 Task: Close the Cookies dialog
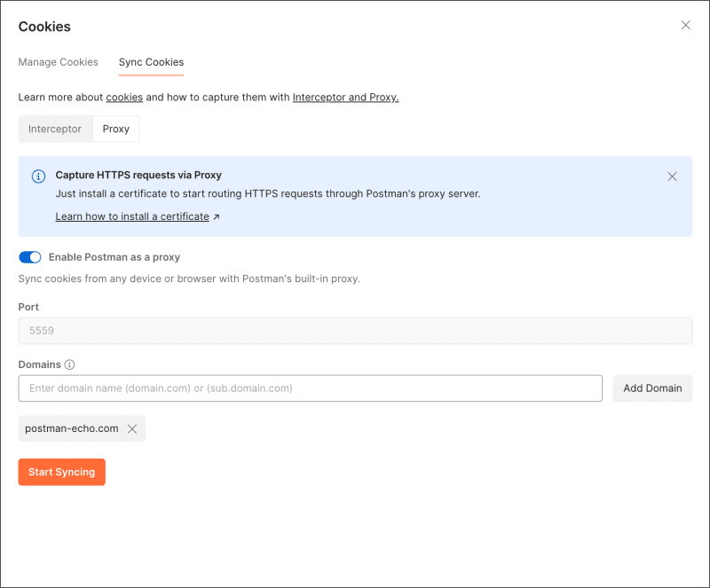tap(685, 26)
